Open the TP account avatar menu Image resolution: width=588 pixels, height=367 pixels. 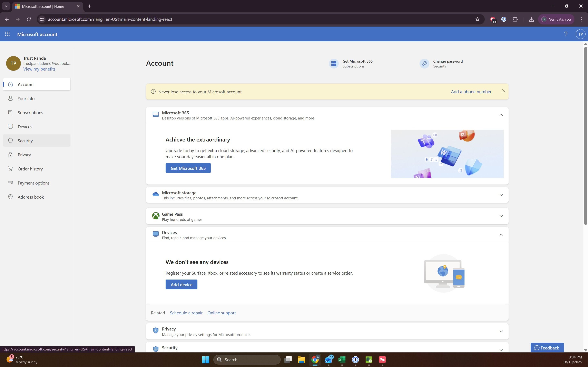pyautogui.click(x=580, y=34)
